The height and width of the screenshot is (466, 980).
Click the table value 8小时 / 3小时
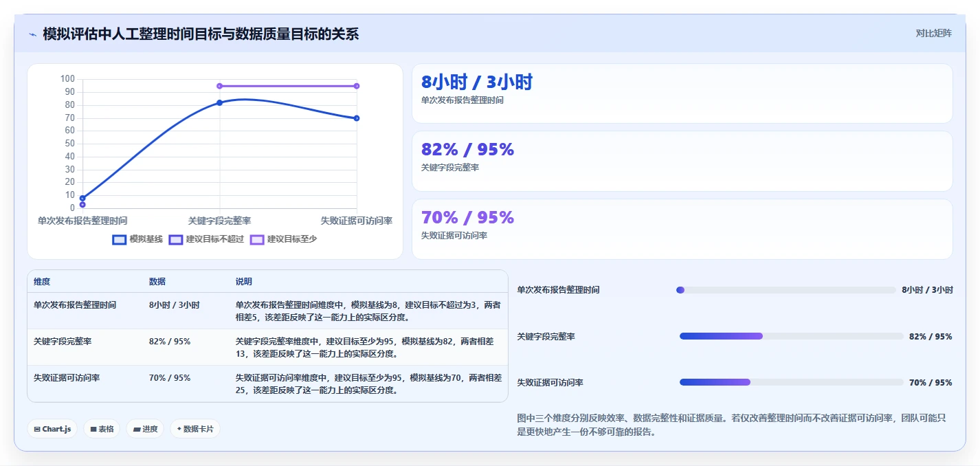click(175, 304)
